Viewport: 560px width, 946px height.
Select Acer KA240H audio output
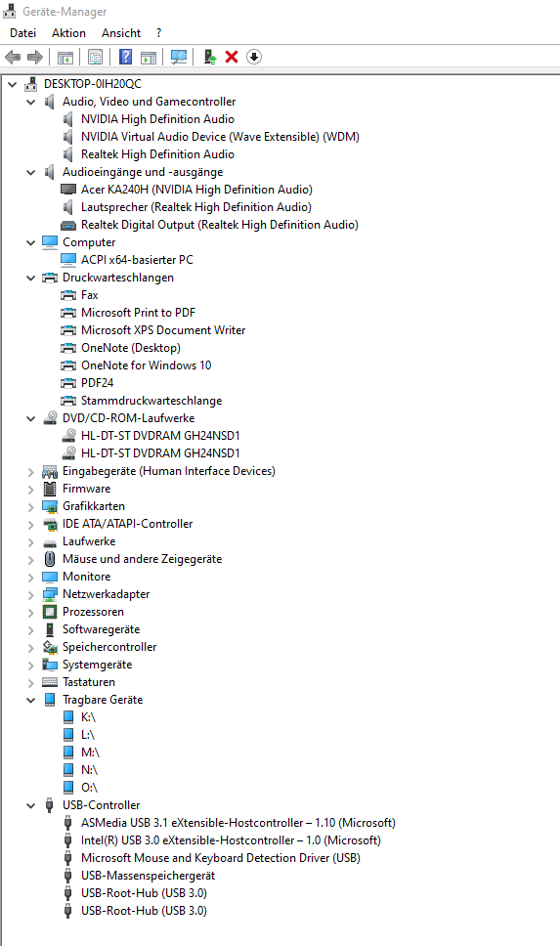(x=196, y=190)
